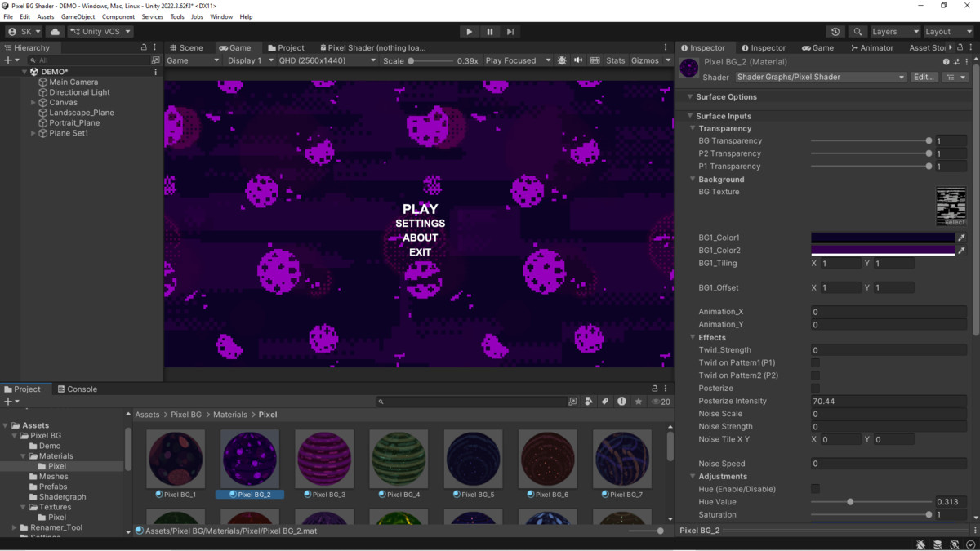The image size is (980, 551).
Task: Click the Hierarchy panel lock icon
Action: pos(144,47)
